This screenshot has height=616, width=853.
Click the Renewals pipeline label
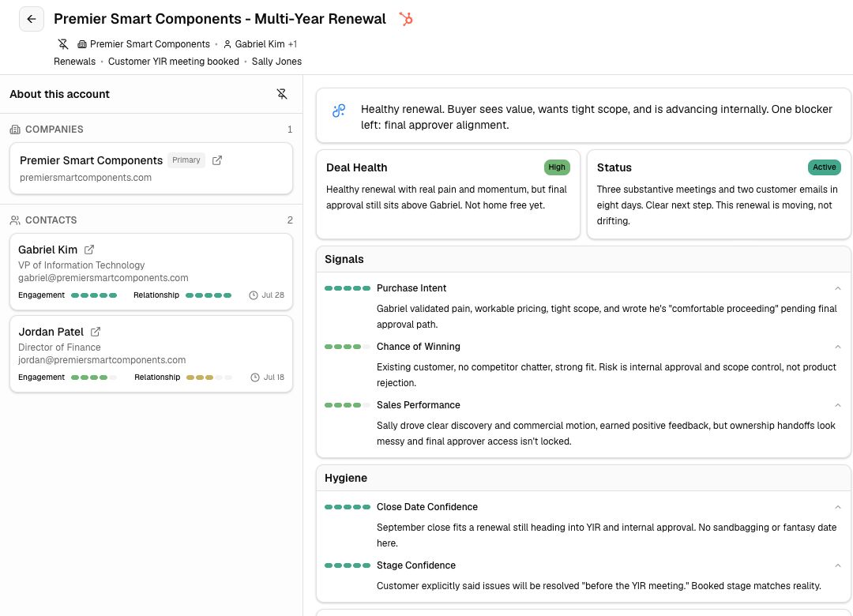74,62
